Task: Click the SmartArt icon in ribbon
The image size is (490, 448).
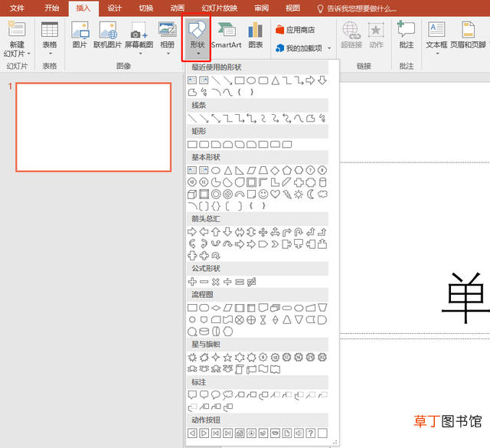Action: click(x=227, y=36)
